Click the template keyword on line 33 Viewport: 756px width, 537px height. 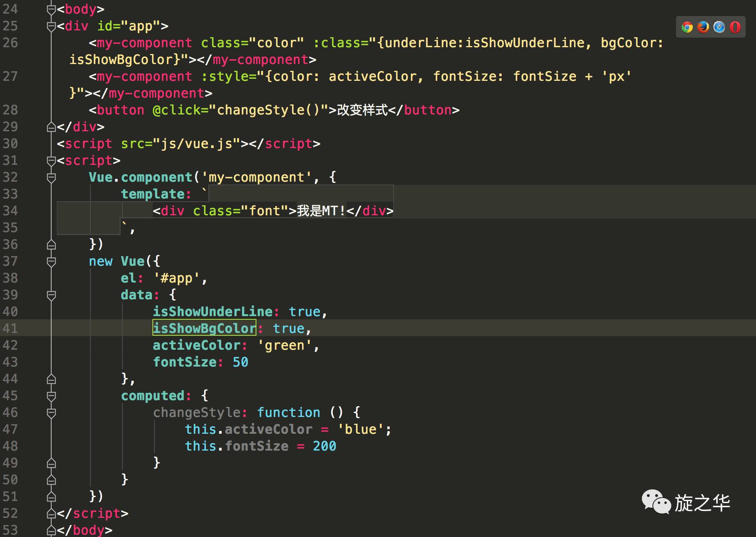(152, 194)
